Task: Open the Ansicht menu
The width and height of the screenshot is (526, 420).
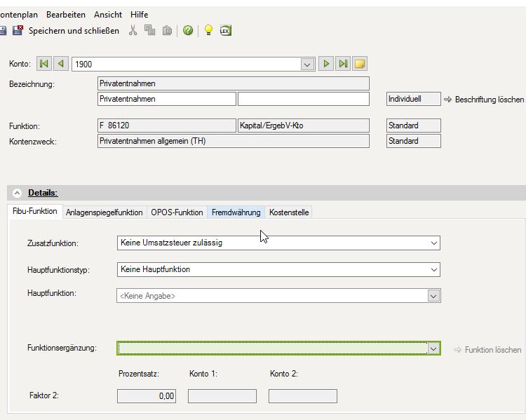Action: 108,15
